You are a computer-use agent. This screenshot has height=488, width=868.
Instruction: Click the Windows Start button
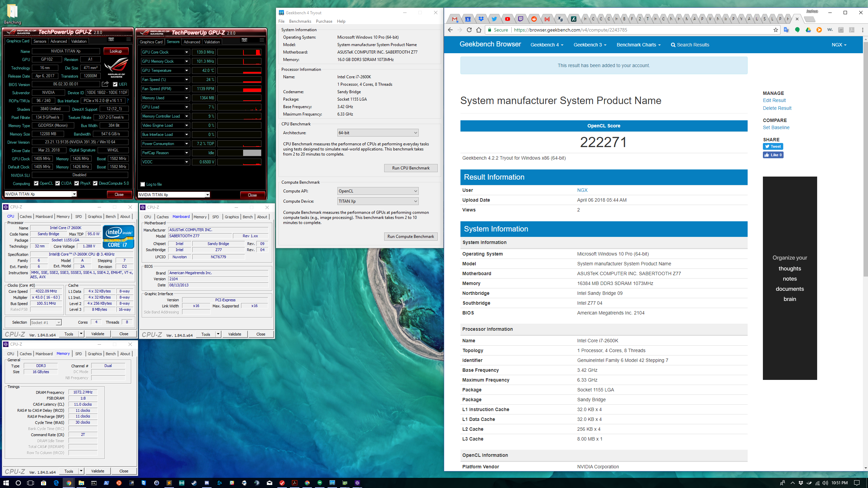tap(6, 483)
